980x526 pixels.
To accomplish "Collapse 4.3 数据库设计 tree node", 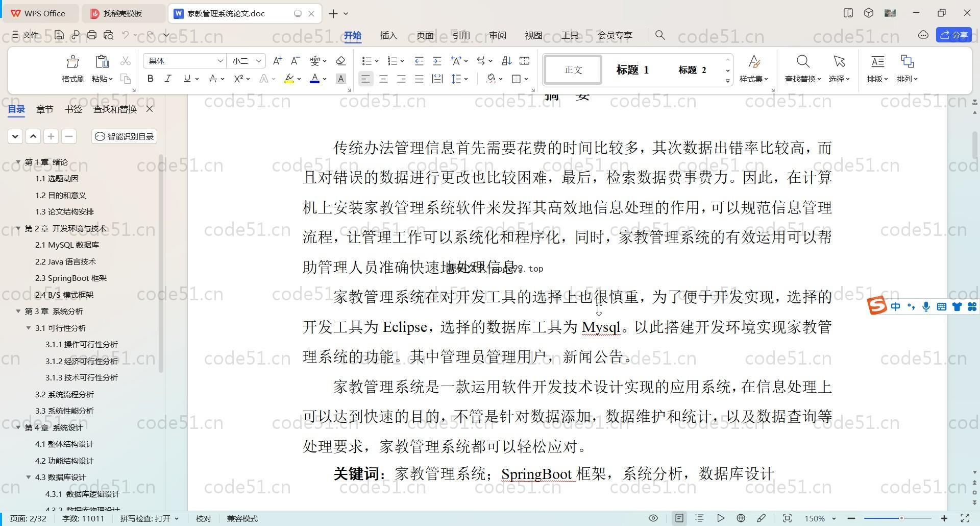I will tap(29, 477).
